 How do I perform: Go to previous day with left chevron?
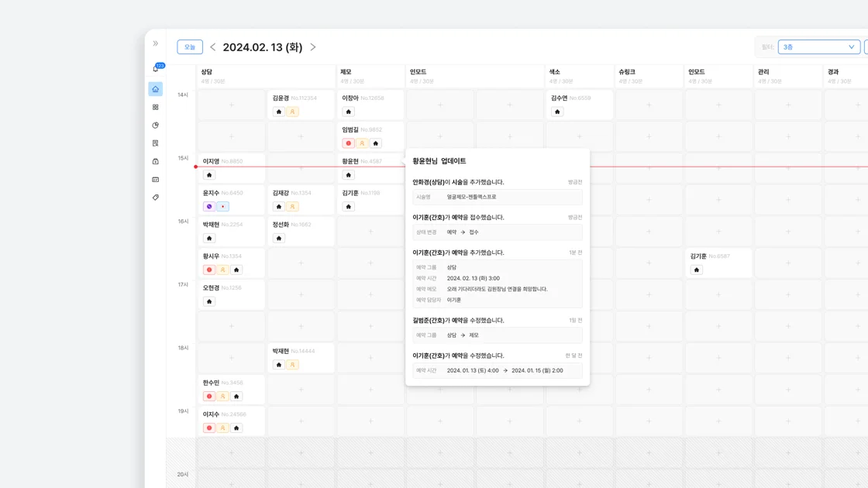[213, 47]
